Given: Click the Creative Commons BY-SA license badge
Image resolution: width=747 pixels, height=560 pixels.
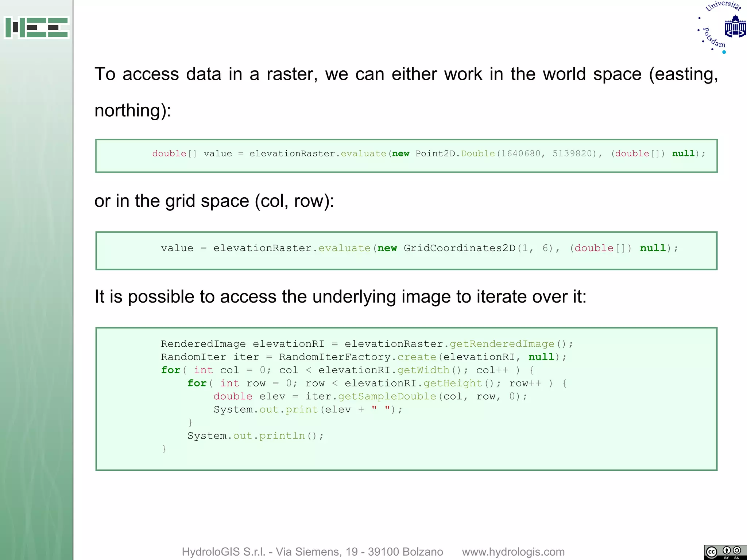Looking at the screenshot, I should (x=725, y=552).
